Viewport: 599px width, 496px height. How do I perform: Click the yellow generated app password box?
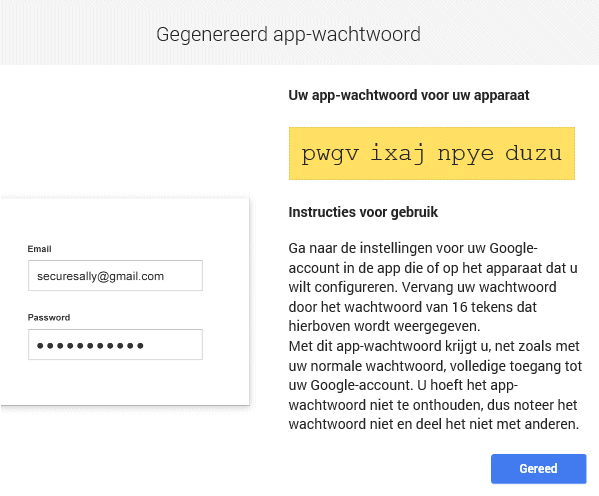pyautogui.click(x=432, y=153)
